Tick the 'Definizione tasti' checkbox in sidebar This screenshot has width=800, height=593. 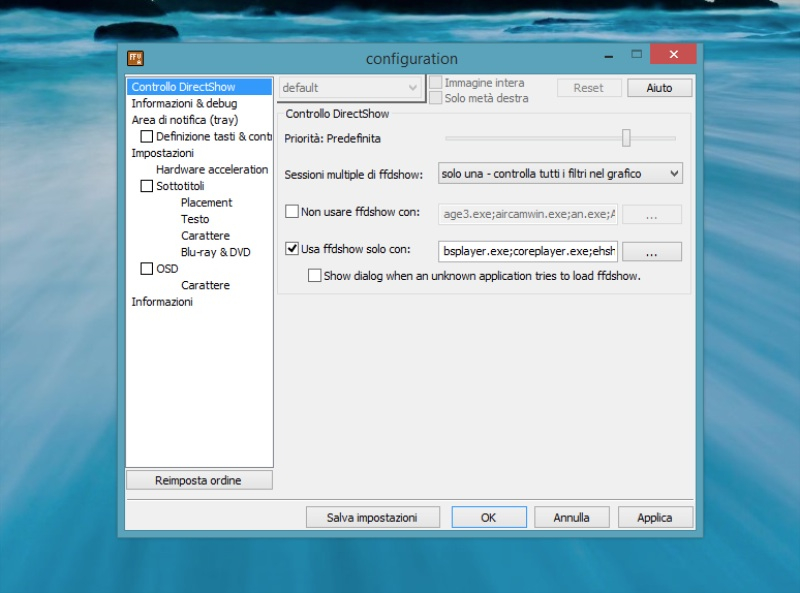147,136
